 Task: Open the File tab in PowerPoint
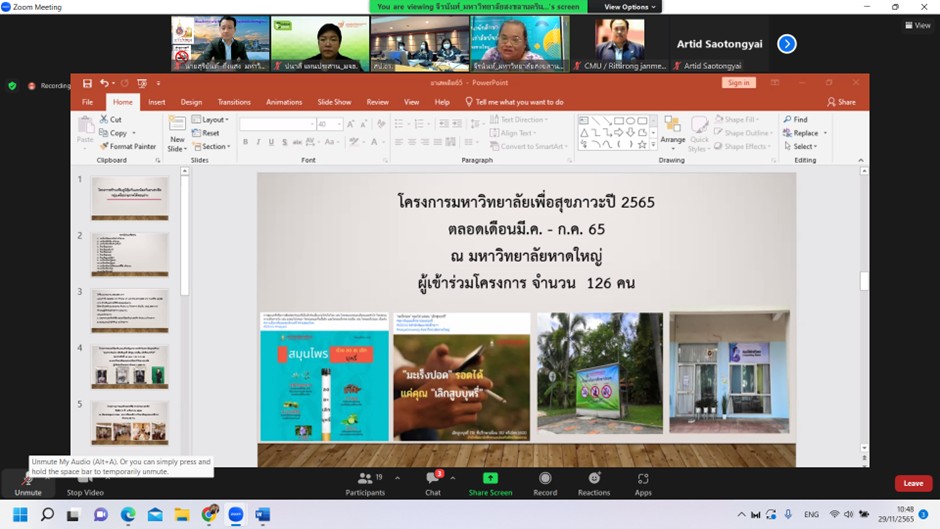(88, 102)
